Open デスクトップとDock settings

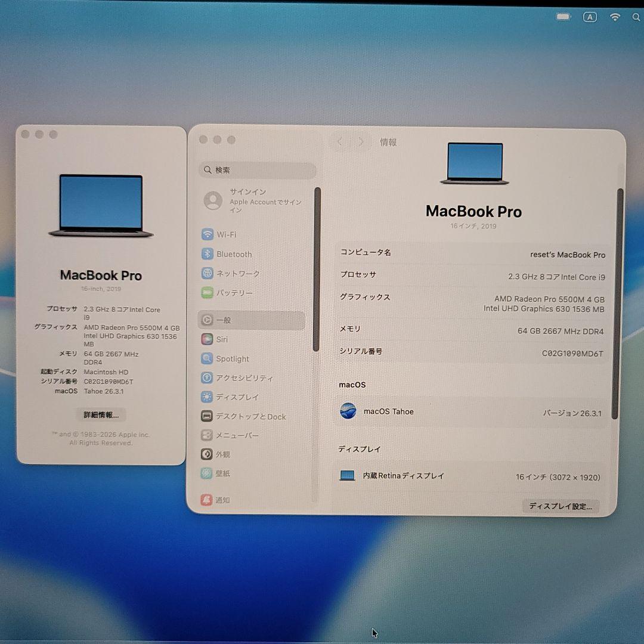243,416
